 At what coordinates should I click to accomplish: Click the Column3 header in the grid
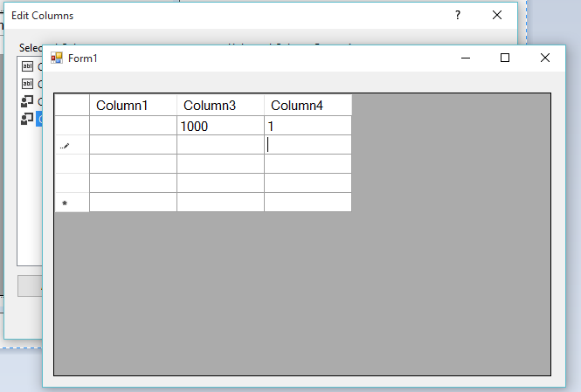[220, 105]
